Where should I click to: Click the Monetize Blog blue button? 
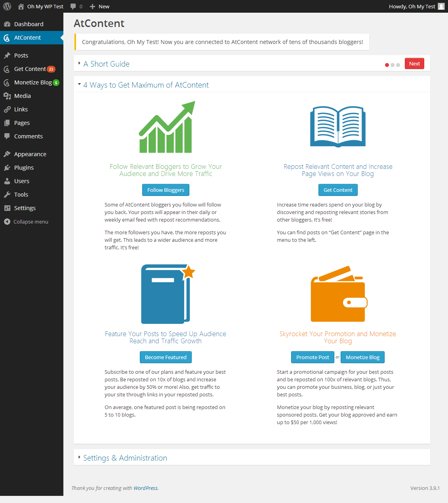pos(362,357)
